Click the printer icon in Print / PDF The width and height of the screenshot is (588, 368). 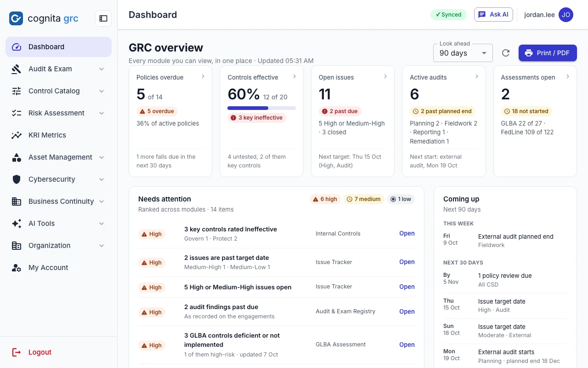[529, 53]
